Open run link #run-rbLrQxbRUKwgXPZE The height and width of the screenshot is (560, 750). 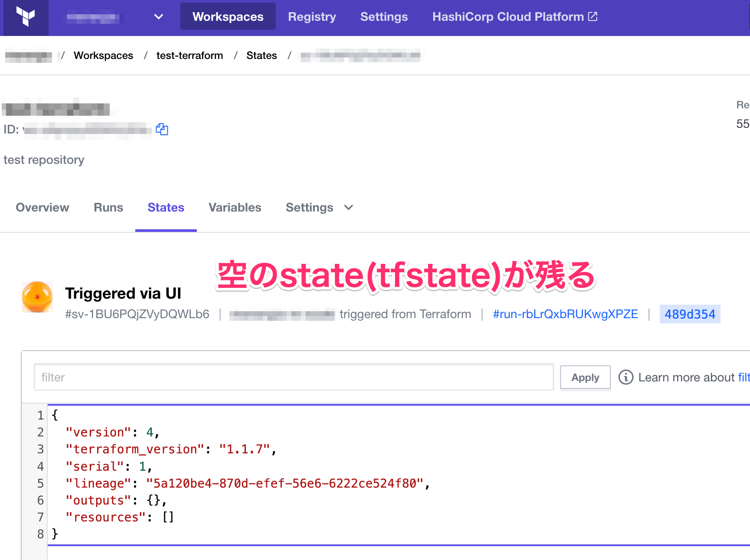point(565,314)
